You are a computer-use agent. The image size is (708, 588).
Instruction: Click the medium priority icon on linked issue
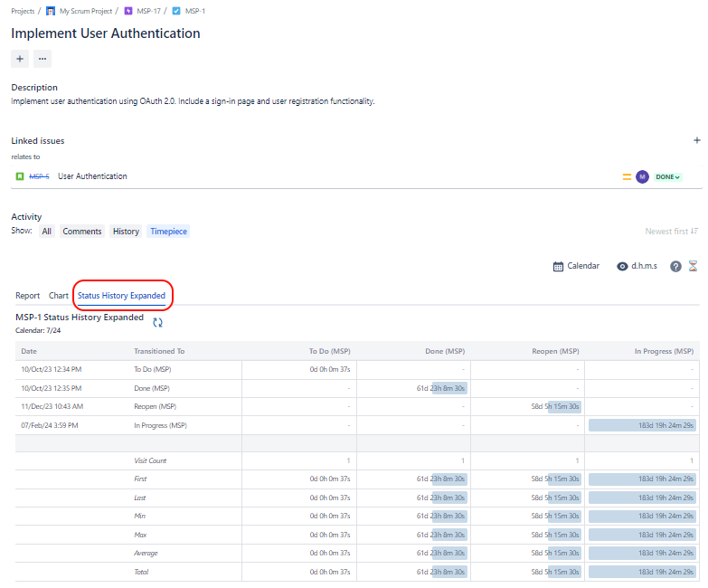pos(627,176)
